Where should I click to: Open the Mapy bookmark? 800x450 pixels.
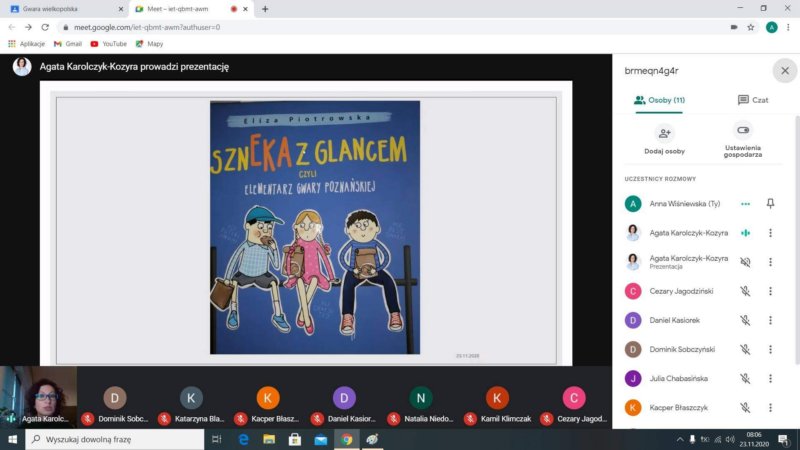tap(149, 44)
